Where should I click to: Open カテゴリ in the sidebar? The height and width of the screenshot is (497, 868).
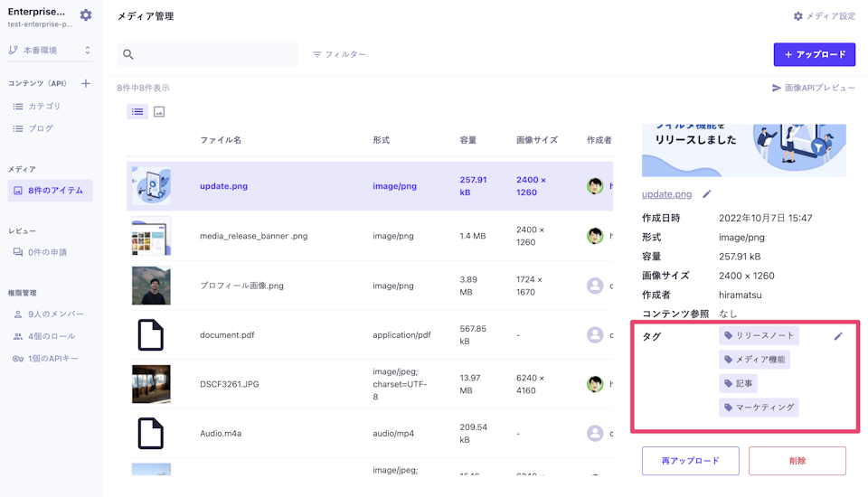point(43,107)
